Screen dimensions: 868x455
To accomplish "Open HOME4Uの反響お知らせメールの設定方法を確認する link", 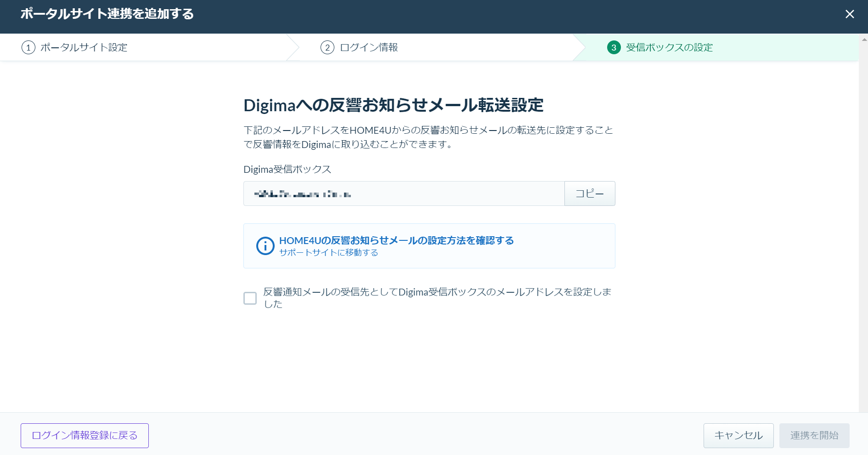I will pyautogui.click(x=396, y=240).
